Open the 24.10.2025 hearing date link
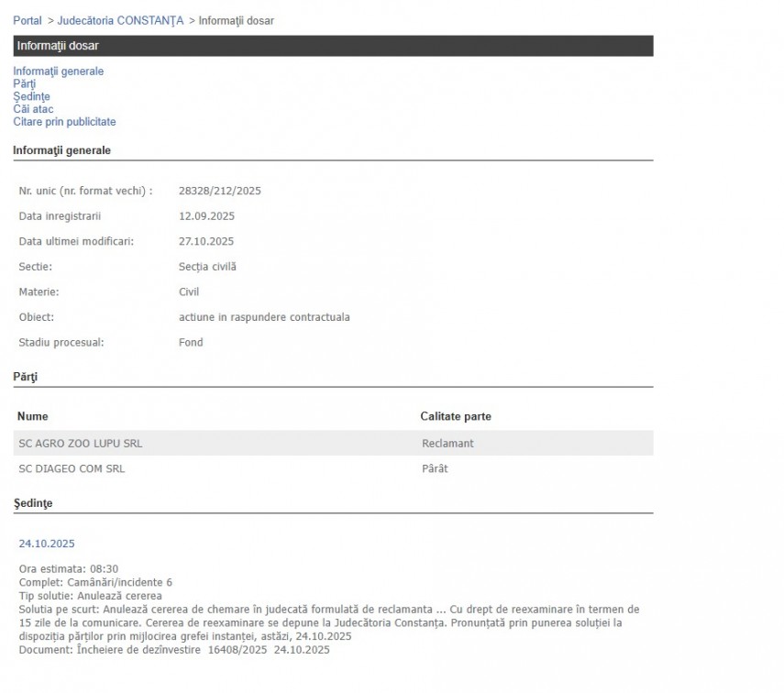This screenshot has height=693, width=784. pyautogui.click(x=47, y=544)
